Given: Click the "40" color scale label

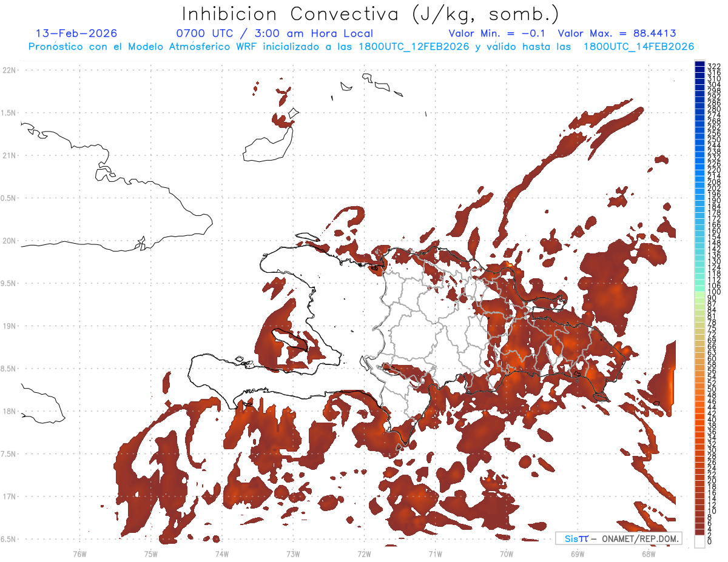Looking at the screenshot, I should (x=712, y=420).
